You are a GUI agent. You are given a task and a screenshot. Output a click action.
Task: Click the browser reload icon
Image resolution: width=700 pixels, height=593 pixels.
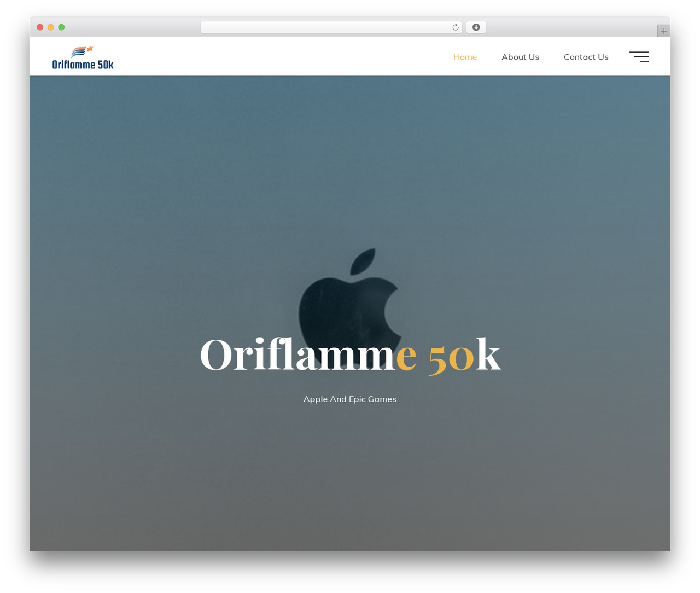455,27
